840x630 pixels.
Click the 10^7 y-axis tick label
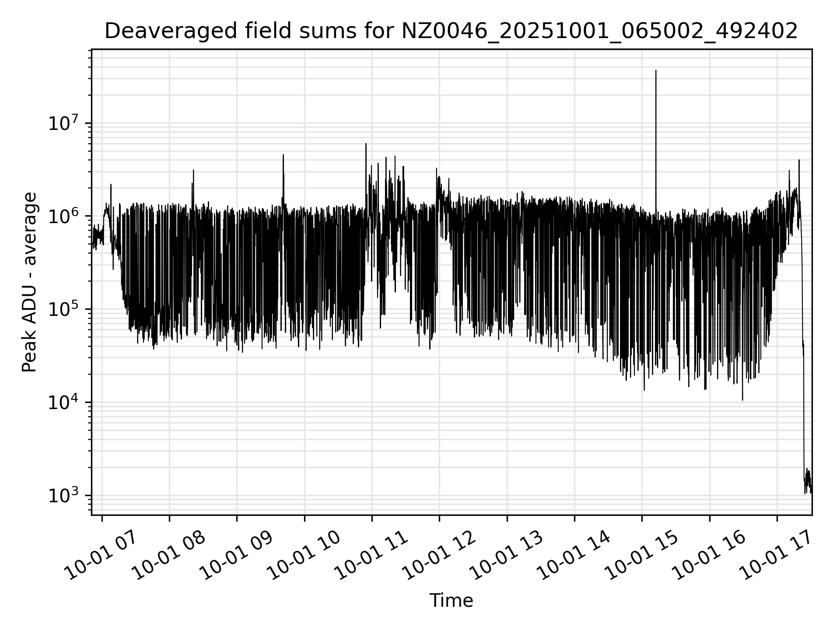point(63,124)
